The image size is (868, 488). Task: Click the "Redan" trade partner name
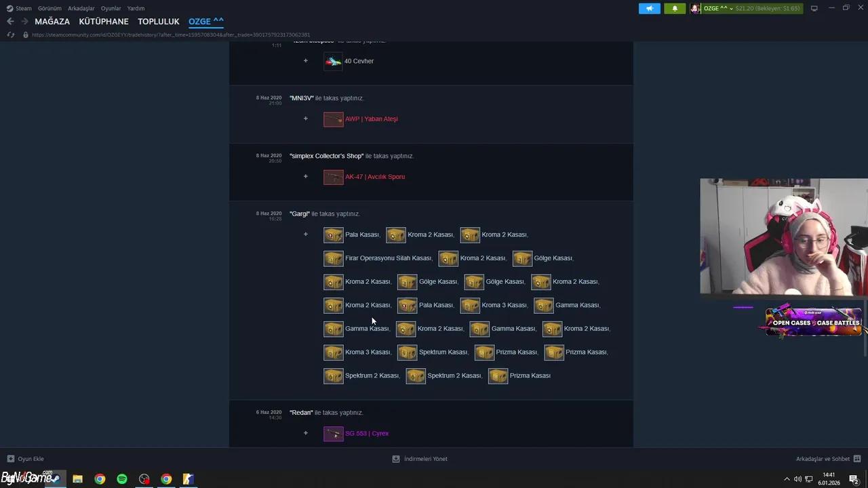coord(301,413)
